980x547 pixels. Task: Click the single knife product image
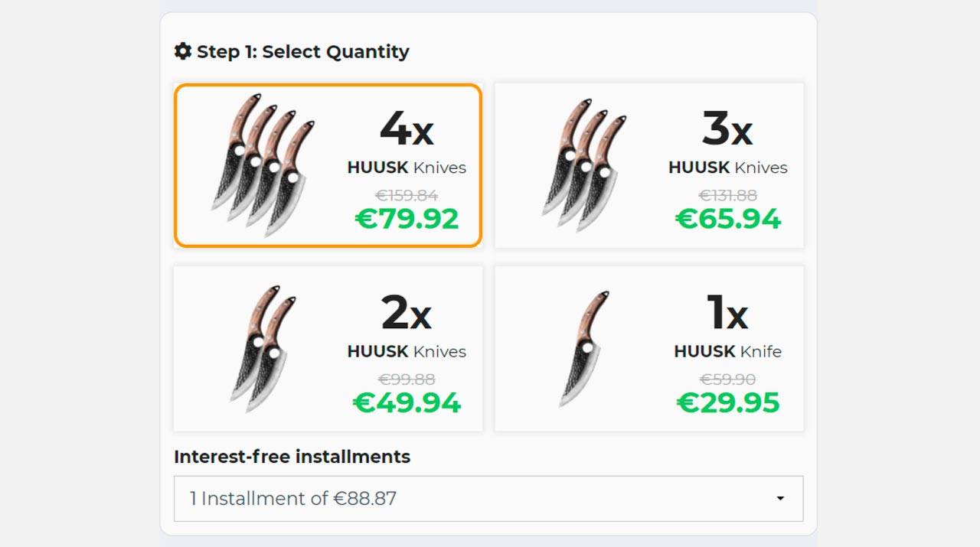[x=585, y=348]
